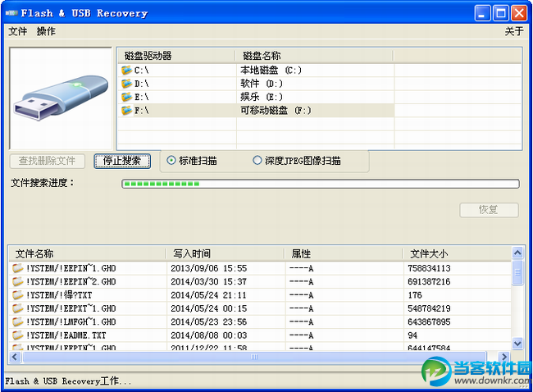
Task: Click write time 2014/05/24 00:15
Action: [x=209, y=308]
